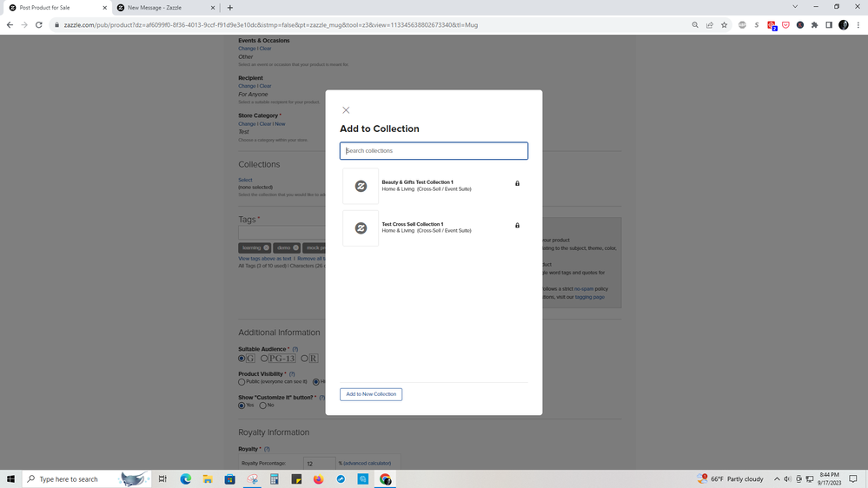Viewport: 868px width, 488px height.
Task: Click lock icon beside Test Cross Sell collection
Action: [x=517, y=226]
